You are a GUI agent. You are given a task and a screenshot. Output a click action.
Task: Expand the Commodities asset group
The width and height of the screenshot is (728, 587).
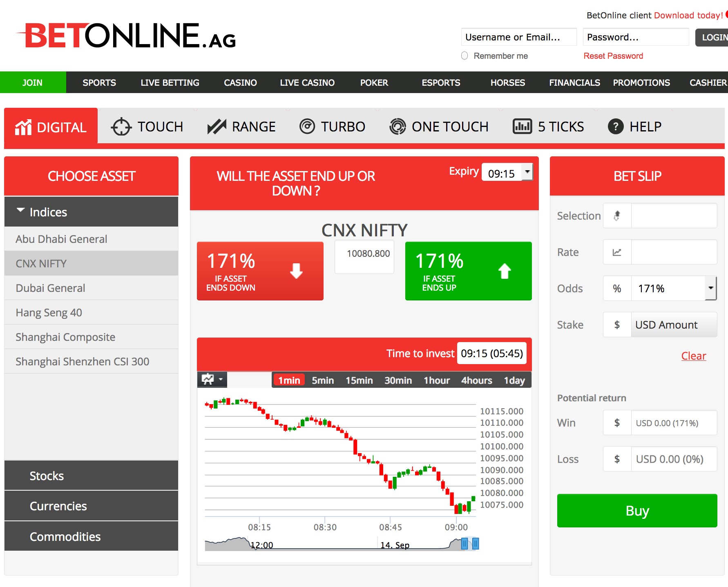91,536
